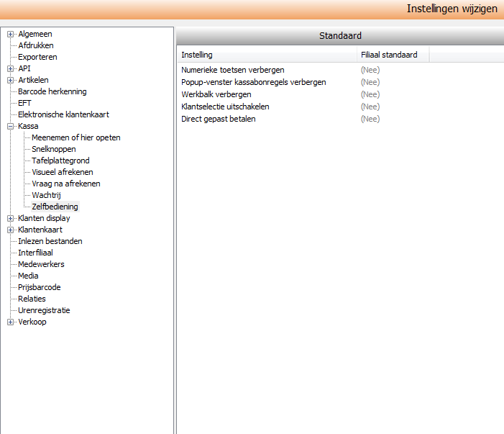Open the Urenregistratie settings

pyautogui.click(x=44, y=310)
